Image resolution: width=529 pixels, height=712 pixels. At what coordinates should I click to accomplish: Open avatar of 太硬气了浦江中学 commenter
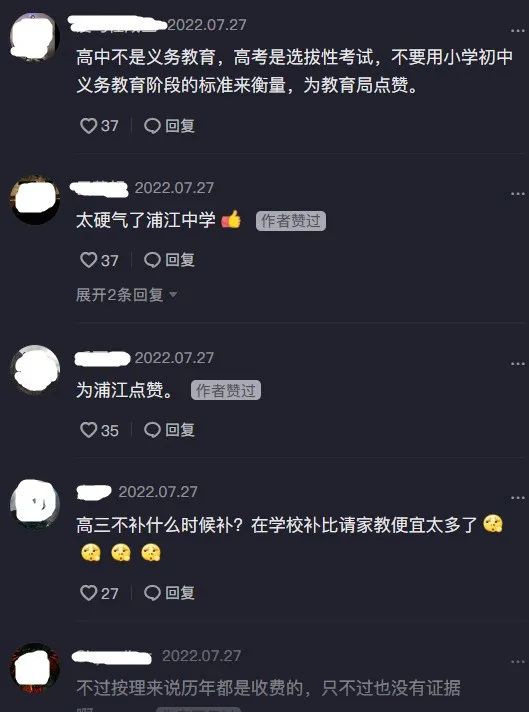click(35, 200)
